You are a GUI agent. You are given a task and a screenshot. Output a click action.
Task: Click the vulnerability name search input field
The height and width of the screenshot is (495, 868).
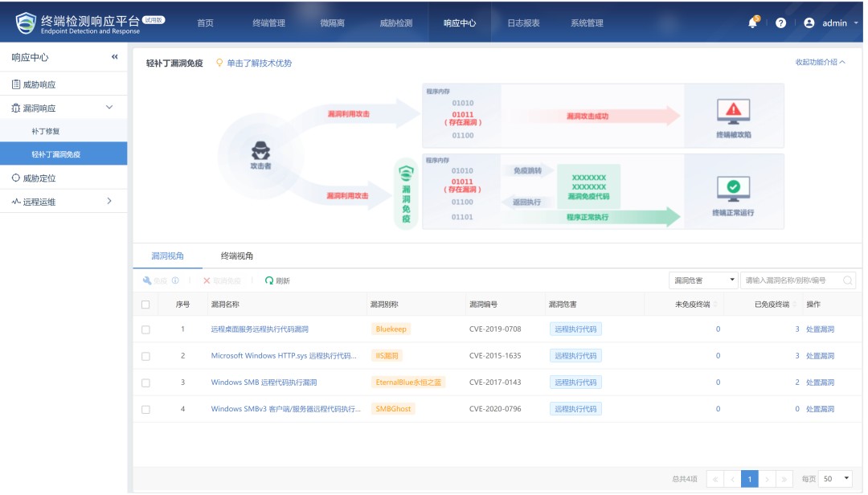(792, 280)
